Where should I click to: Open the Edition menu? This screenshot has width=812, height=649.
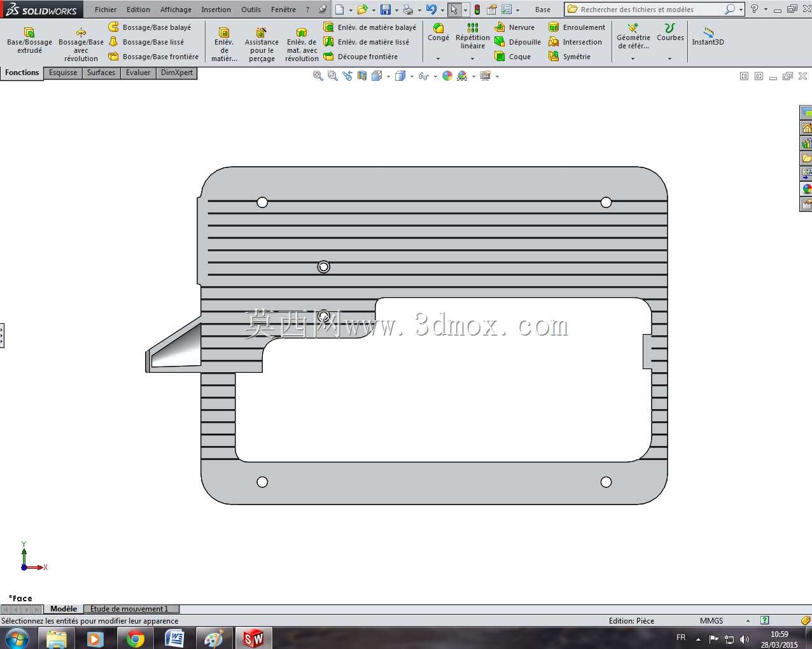click(138, 10)
